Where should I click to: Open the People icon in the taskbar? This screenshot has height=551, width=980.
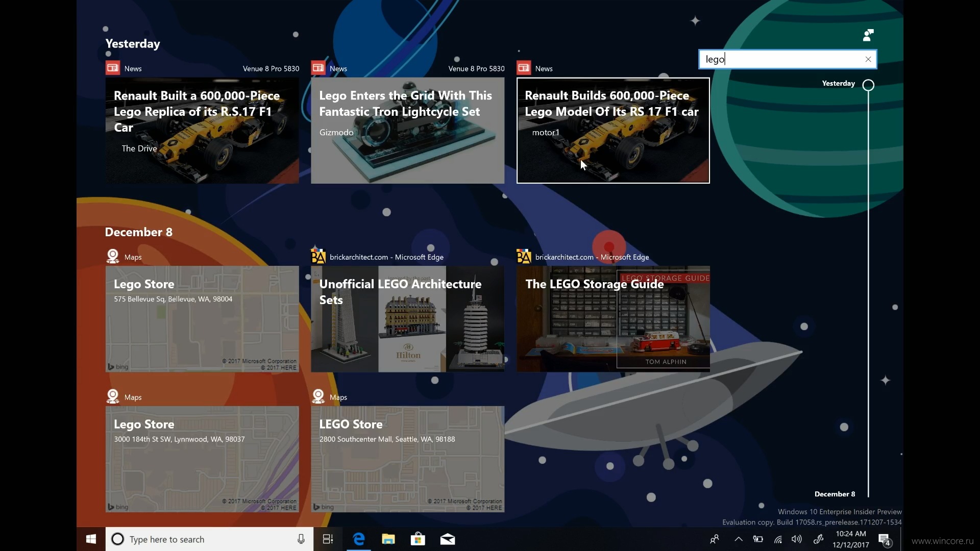[715, 539]
